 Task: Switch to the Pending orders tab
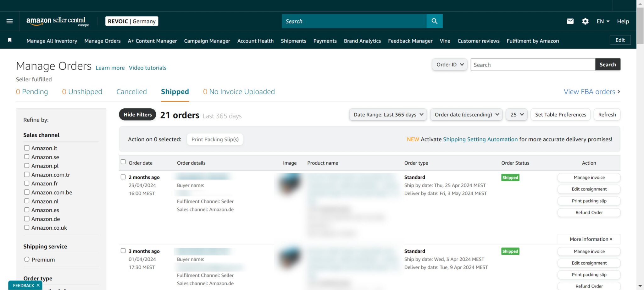(x=32, y=91)
